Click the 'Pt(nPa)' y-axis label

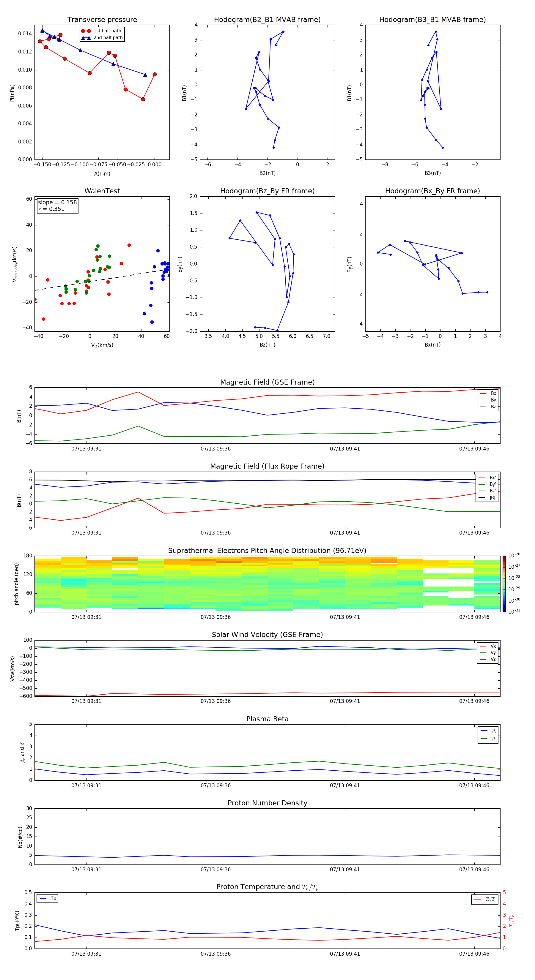point(12,93)
